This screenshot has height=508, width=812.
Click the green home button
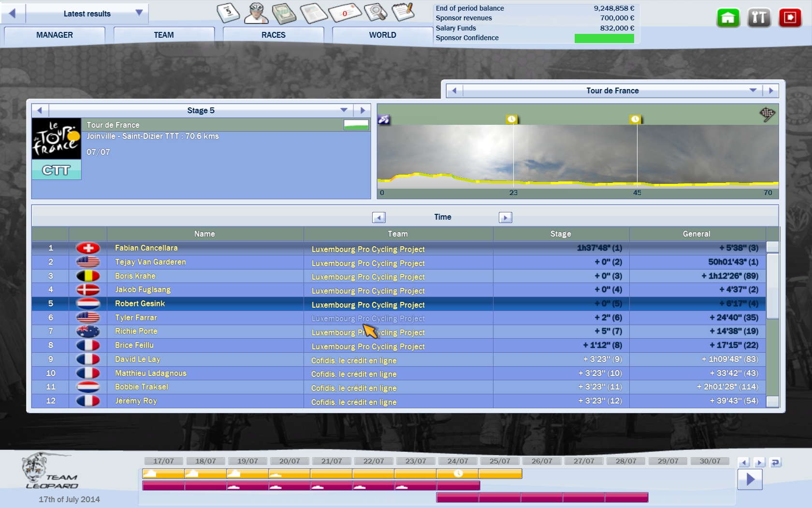(728, 18)
